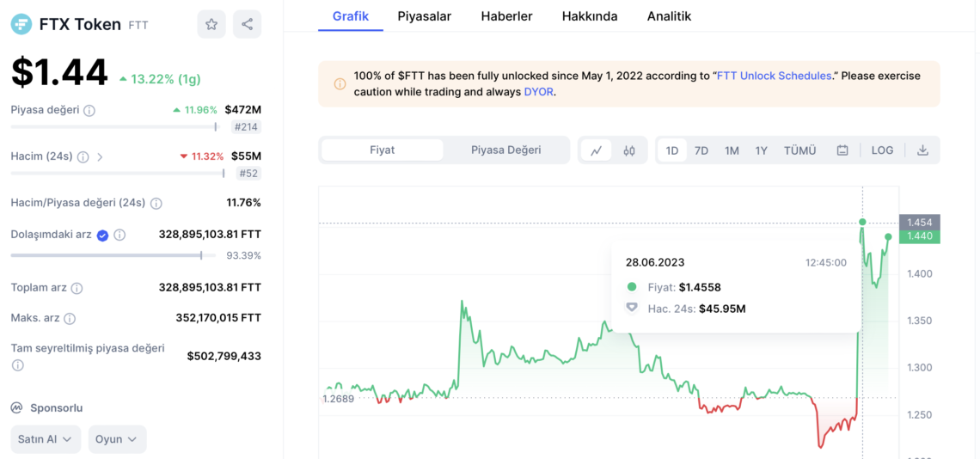Click volume rank #52 badge
Image resolution: width=980 pixels, height=459 pixels.
(248, 174)
